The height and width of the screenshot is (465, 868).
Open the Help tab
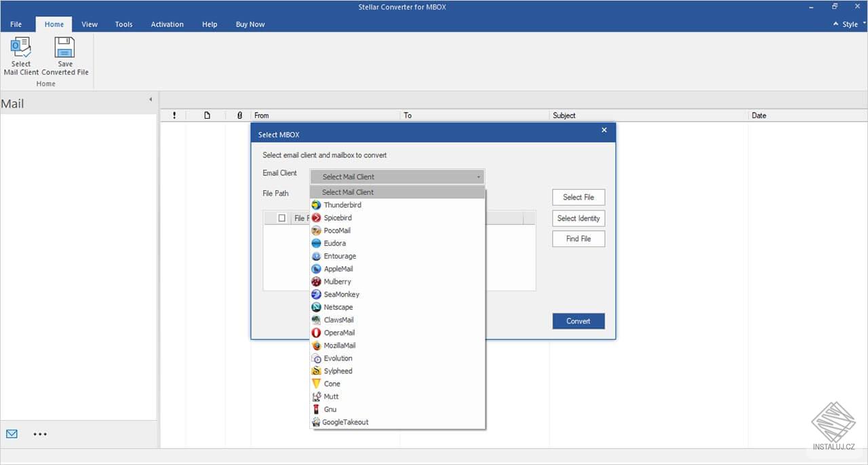(x=210, y=24)
